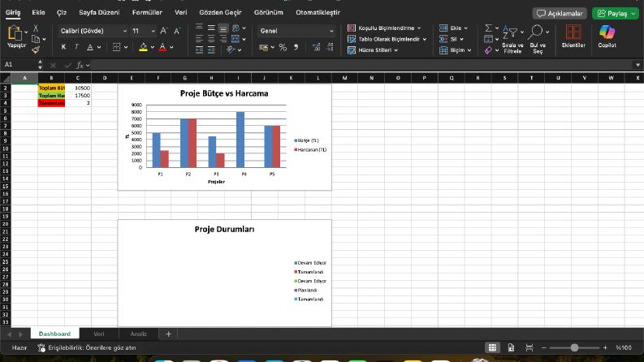Screen dimensions: 644x362
Task: Switch to the Analiz sheet tab
Action: click(138, 334)
